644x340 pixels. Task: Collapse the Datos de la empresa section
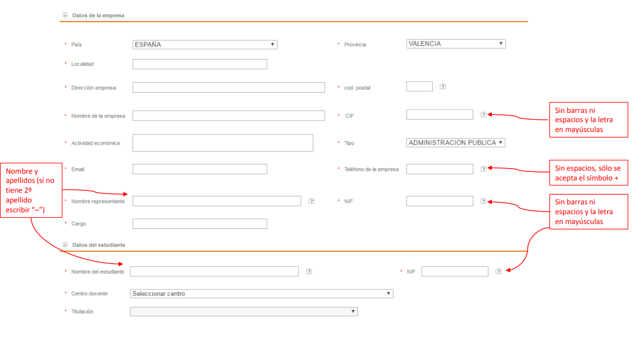pos(65,15)
